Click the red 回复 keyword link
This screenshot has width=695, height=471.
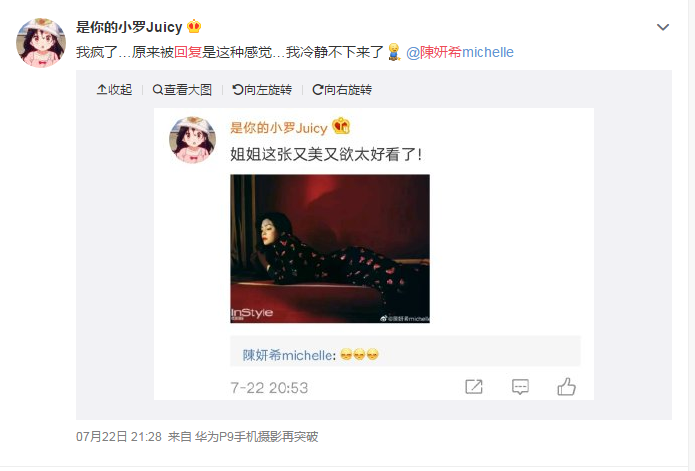pos(188,52)
